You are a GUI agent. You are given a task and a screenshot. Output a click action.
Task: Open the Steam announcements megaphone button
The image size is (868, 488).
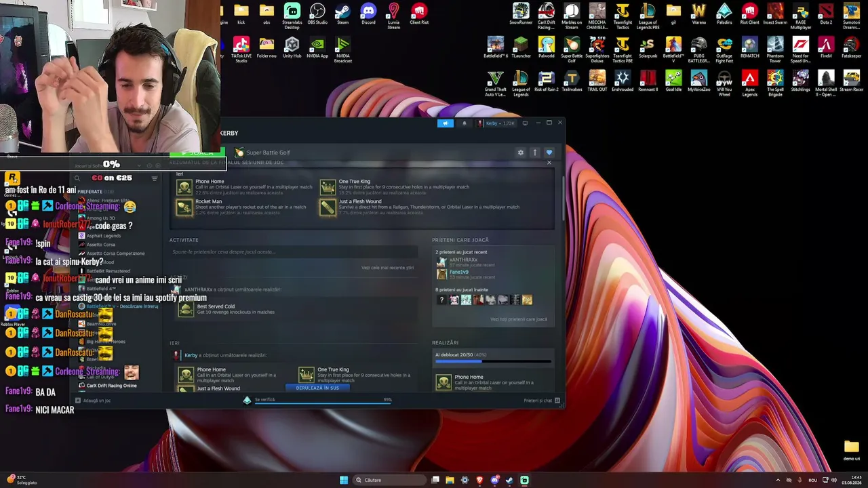446,123
